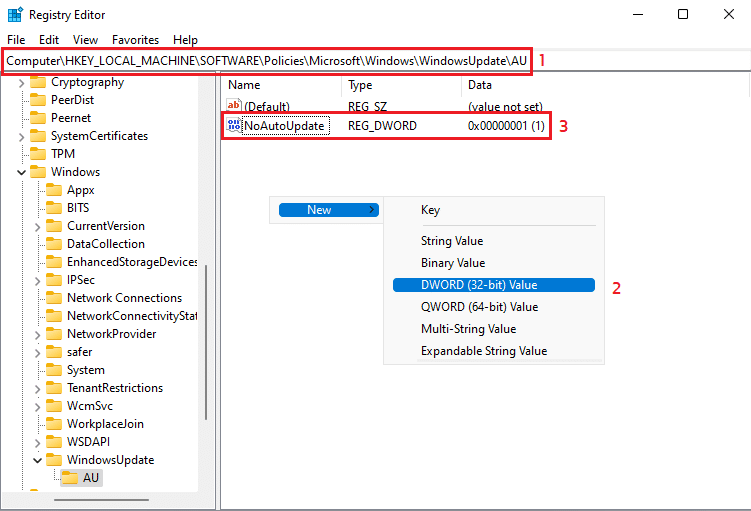This screenshot has height=511, width=751.
Task: Open the Help menu
Action: pos(185,40)
